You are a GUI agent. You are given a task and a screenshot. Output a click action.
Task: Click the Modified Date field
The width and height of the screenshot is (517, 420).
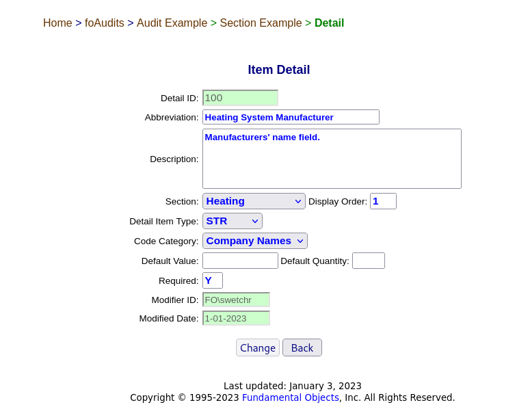[x=236, y=318]
